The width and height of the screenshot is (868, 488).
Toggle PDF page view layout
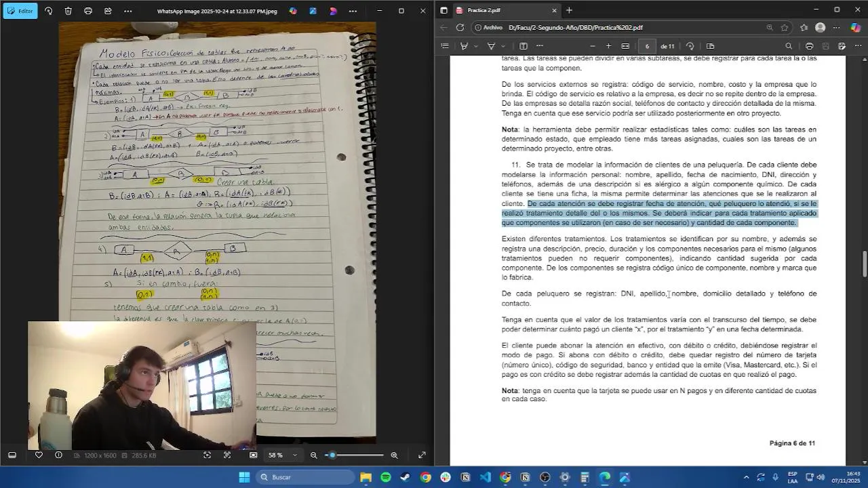[710, 46]
